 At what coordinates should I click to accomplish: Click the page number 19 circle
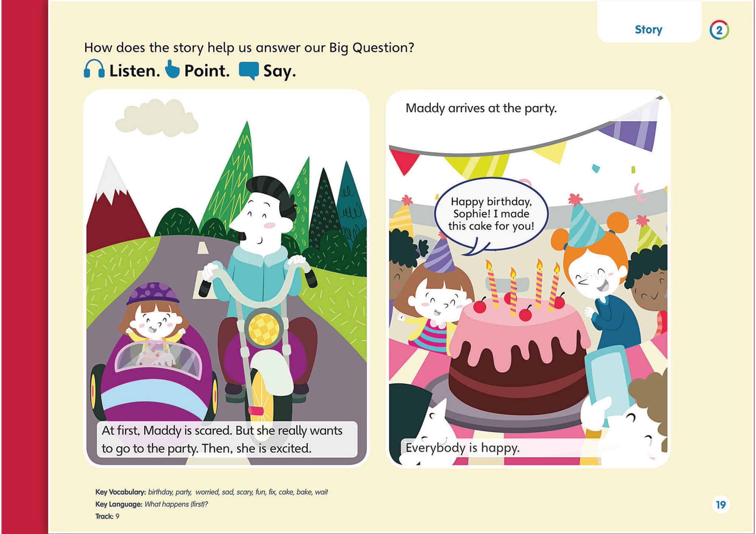point(721,504)
